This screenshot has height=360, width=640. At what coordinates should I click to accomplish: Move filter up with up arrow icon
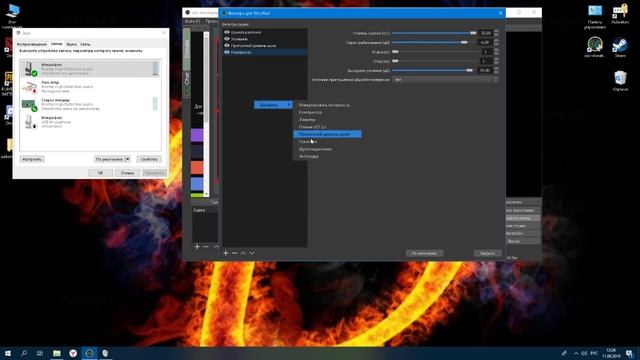coord(243,253)
